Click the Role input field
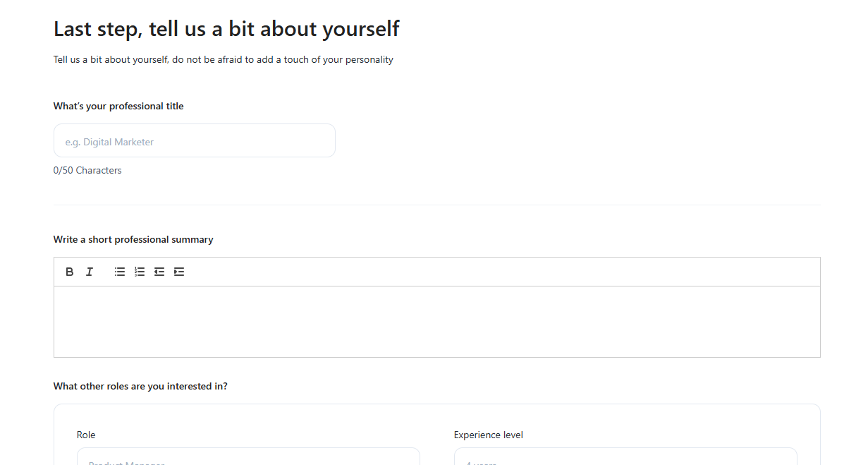 tap(248, 458)
